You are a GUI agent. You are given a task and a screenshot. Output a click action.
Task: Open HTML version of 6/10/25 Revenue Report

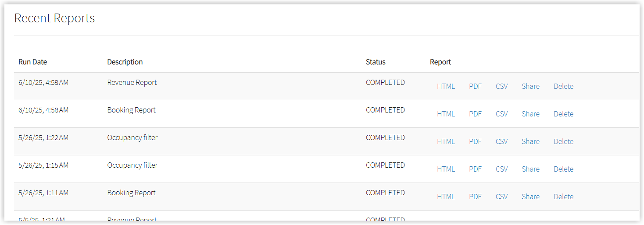pos(446,86)
